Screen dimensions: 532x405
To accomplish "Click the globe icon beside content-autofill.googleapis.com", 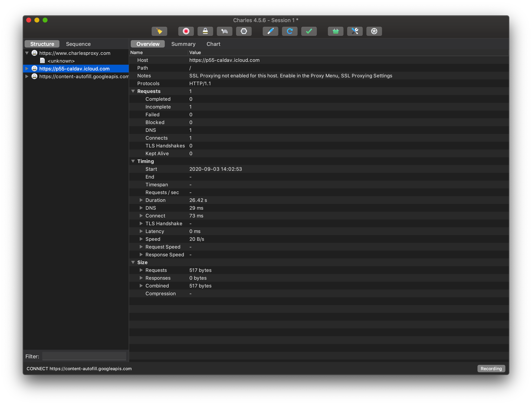I will (34, 76).
